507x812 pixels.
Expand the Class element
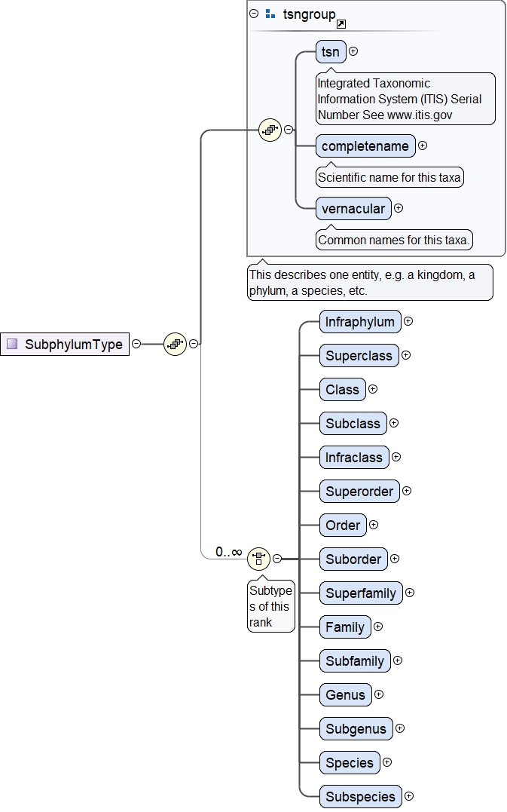coord(373,390)
